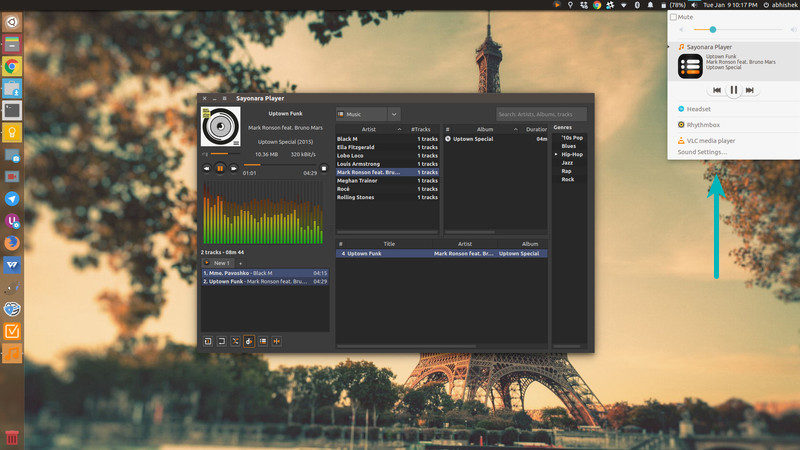Screen dimensions: 800x450
Task: Pause playback in Sayonara Player window
Action: click(220, 168)
